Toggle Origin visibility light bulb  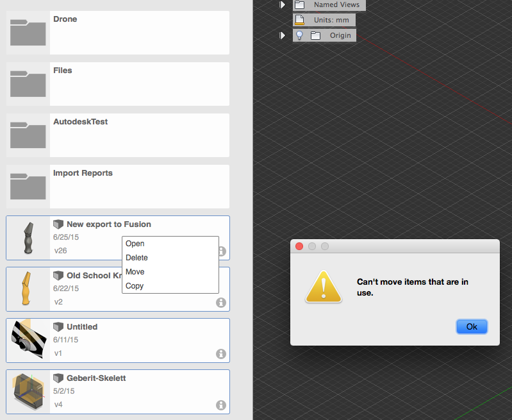[x=299, y=35]
